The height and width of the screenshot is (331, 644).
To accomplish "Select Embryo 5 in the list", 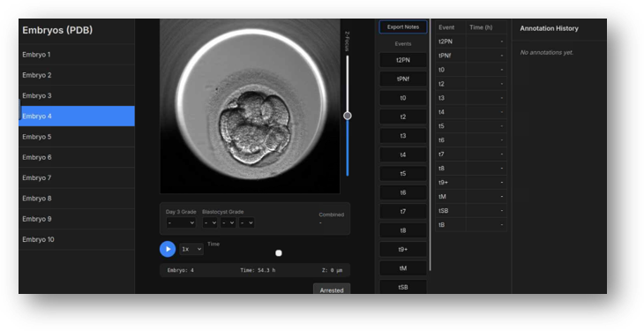I will tap(77, 137).
